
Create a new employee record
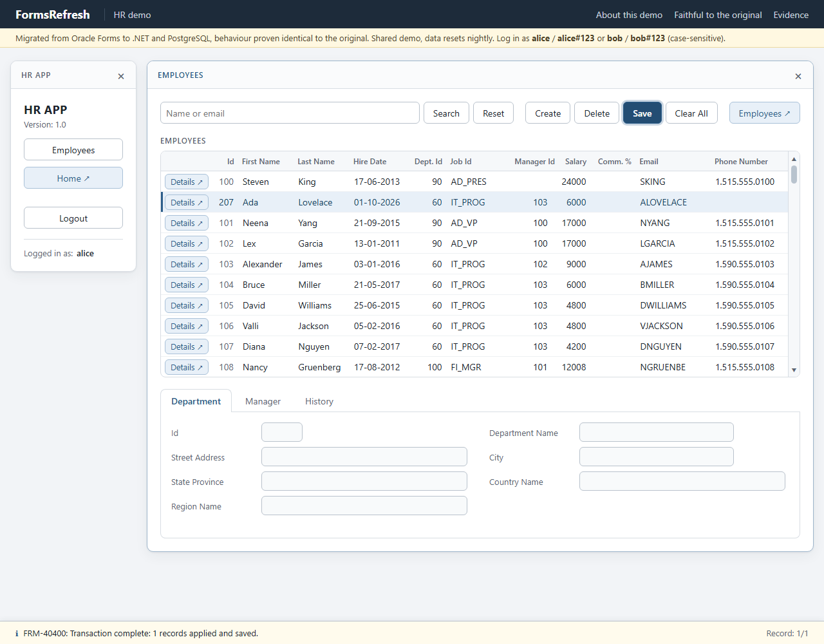(x=548, y=113)
